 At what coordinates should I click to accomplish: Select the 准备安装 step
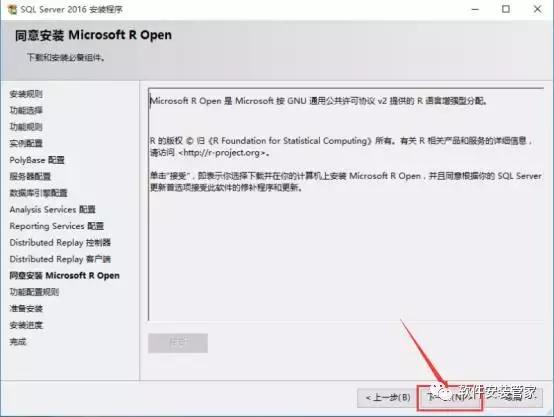pos(26,308)
